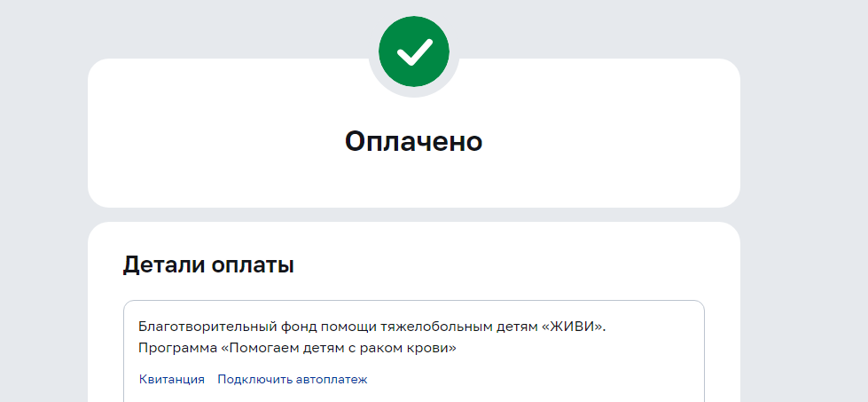Click the green checkmark success icon

click(413, 51)
